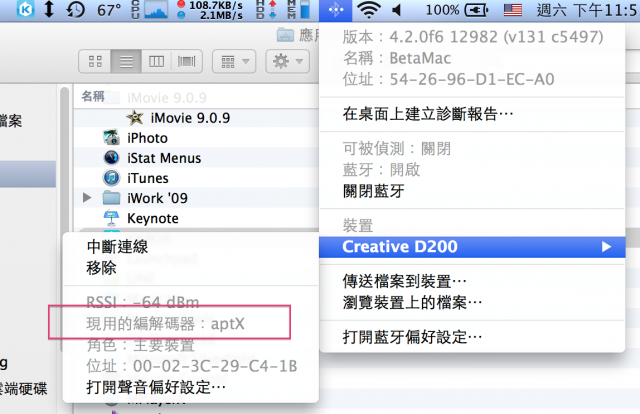Screen dimensions: 640x414
Task: Click the memory usage indicator
Action: click(299, 9)
